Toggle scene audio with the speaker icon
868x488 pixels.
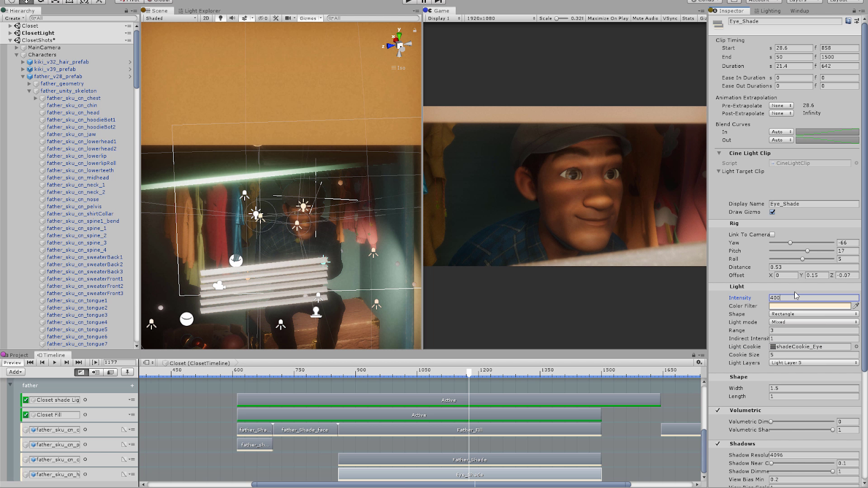pyautogui.click(x=232, y=18)
